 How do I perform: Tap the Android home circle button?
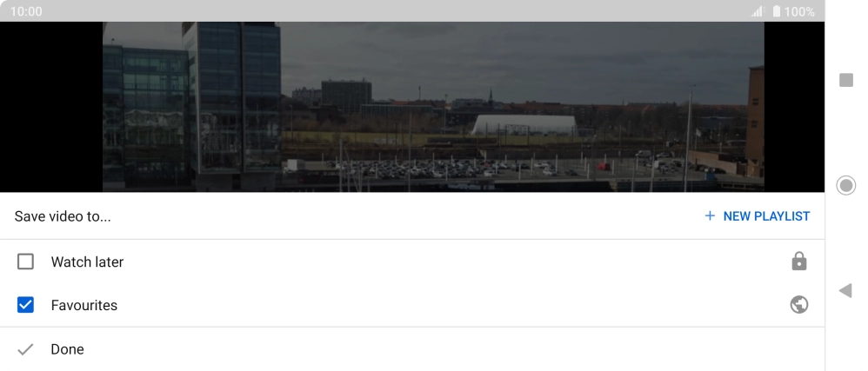tap(846, 185)
